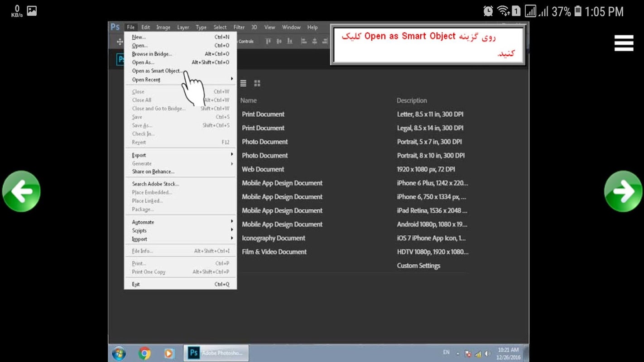Expand the Scripts submenu

(x=180, y=230)
